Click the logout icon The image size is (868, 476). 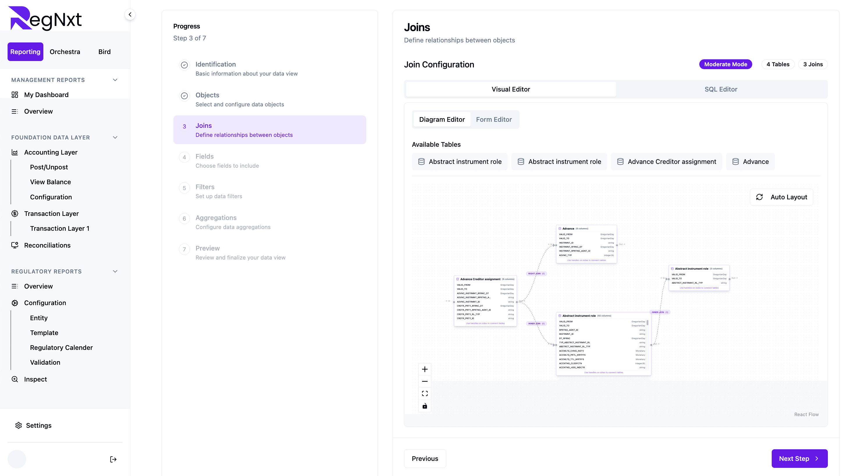pyautogui.click(x=113, y=459)
